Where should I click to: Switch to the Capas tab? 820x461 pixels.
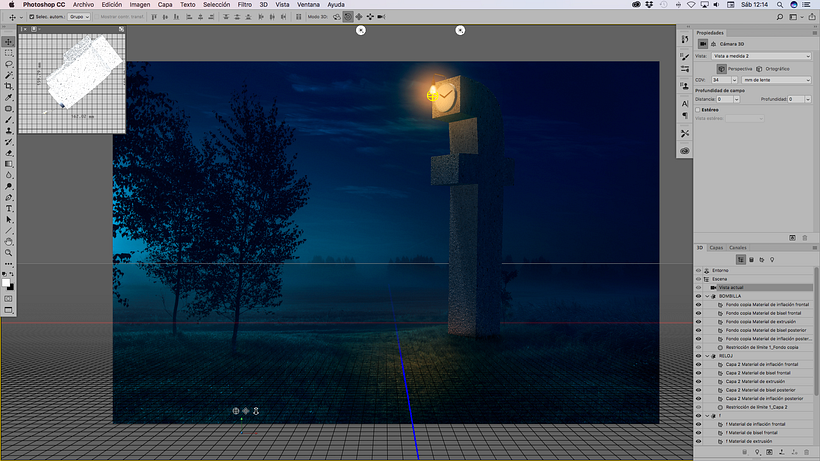point(716,247)
